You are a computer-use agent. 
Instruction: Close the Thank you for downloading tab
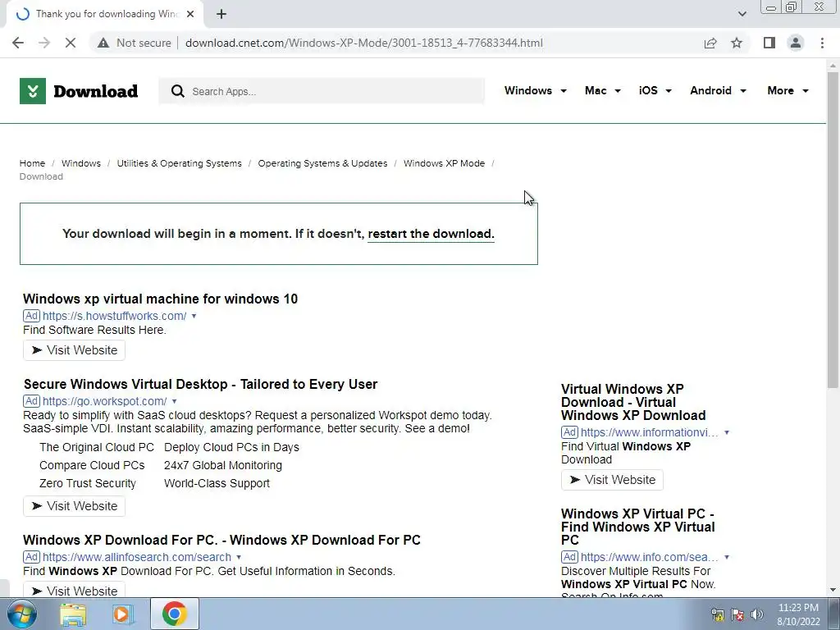(190, 14)
